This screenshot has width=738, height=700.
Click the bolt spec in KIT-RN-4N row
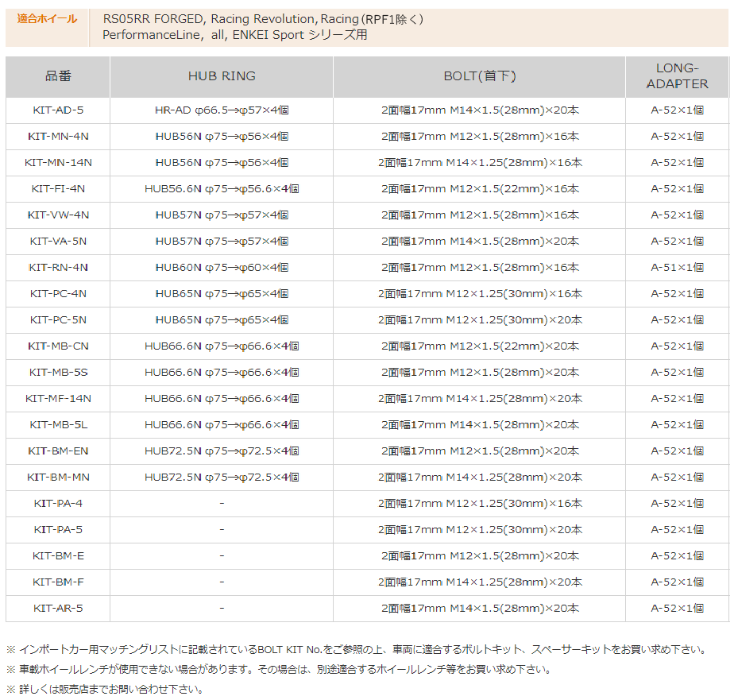click(480, 268)
